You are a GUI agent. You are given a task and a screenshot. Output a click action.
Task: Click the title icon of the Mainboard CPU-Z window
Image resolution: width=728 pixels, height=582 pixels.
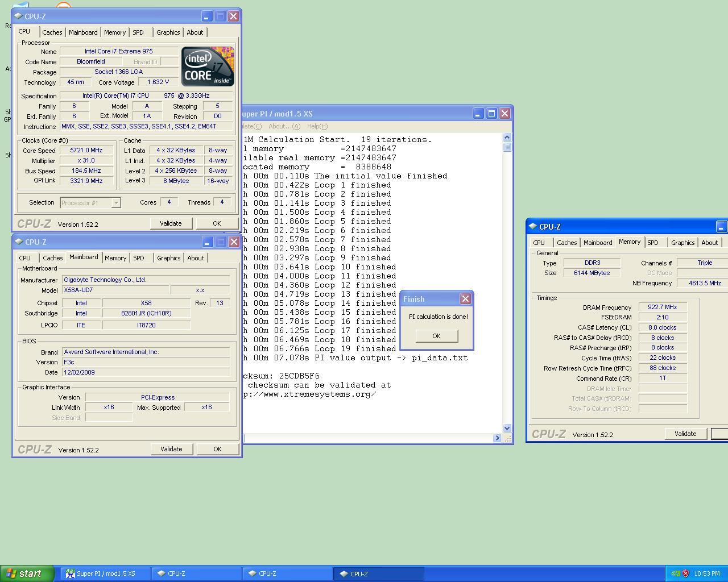tap(19, 242)
